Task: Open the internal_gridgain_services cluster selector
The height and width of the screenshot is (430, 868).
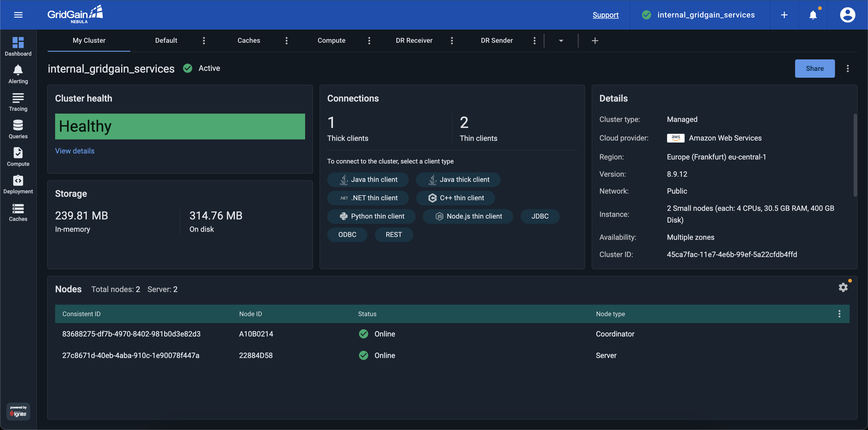Action: (699, 15)
